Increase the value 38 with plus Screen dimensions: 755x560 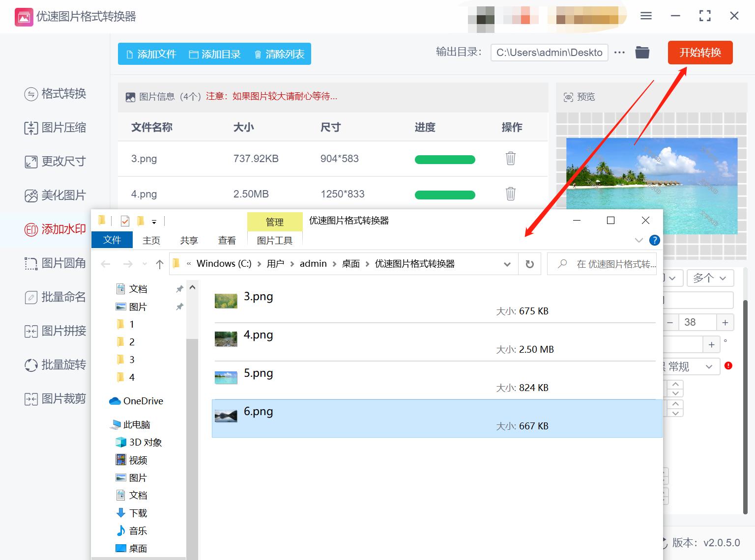coord(725,323)
